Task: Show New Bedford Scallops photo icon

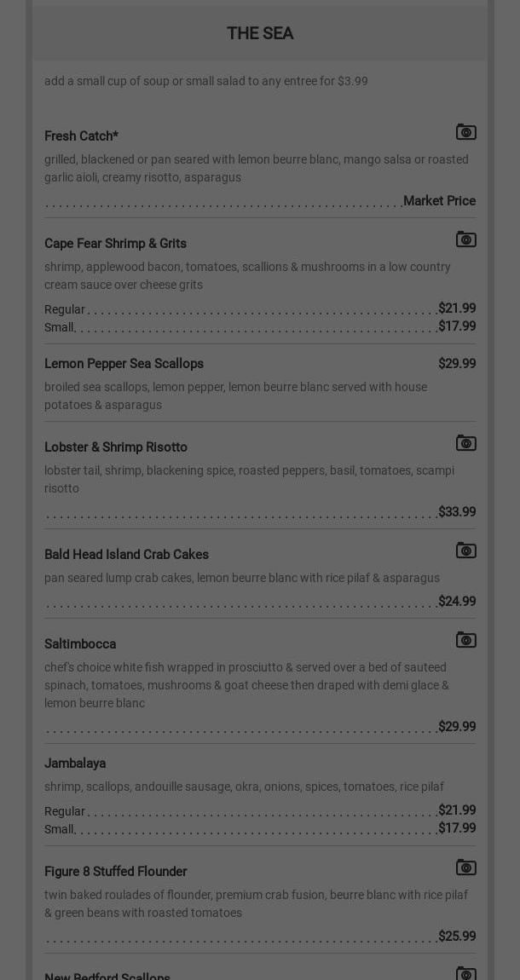Action: pos(465,973)
